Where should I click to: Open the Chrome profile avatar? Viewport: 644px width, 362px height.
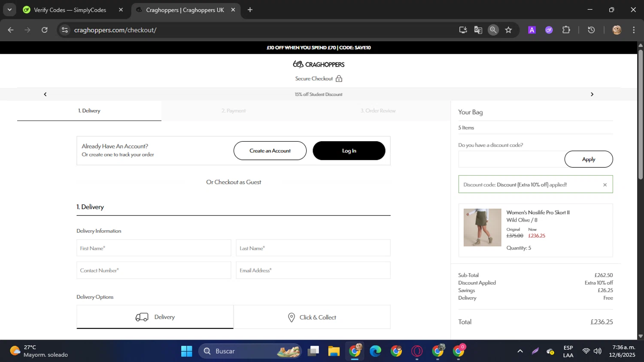[617, 30]
